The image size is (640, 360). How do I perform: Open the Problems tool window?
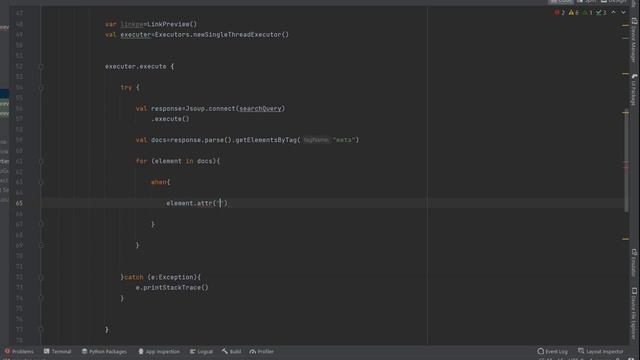(x=19, y=351)
